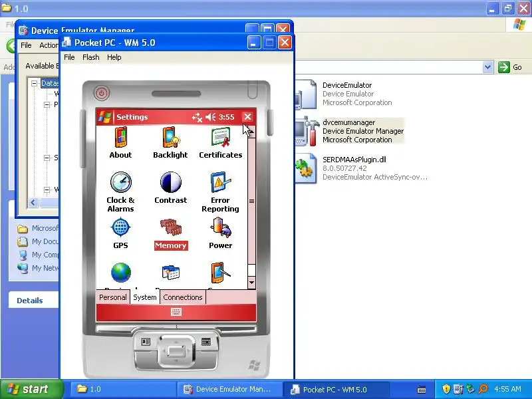Open the Microsoft folder link in the sidebar
This screenshot has height=399, width=532.
(x=38, y=228)
